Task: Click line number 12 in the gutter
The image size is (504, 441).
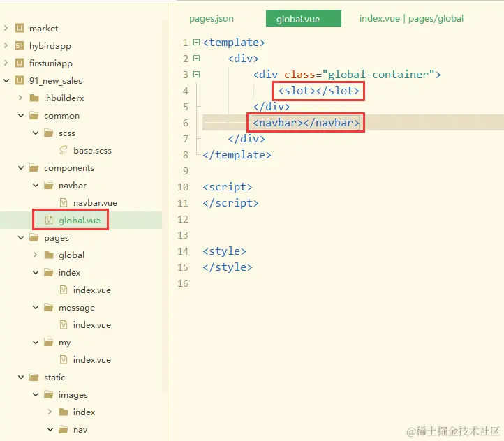Action: 183,219
